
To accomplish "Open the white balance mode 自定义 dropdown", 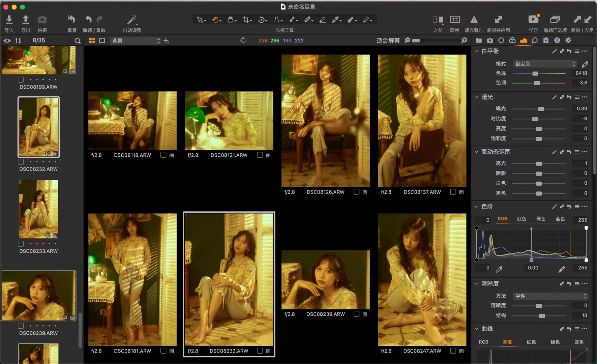I will point(545,64).
